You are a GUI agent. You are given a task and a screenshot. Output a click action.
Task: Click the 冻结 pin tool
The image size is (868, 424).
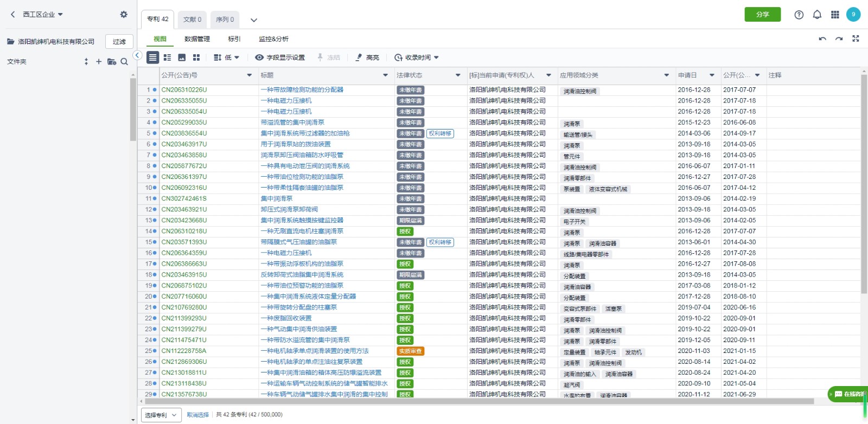328,57
